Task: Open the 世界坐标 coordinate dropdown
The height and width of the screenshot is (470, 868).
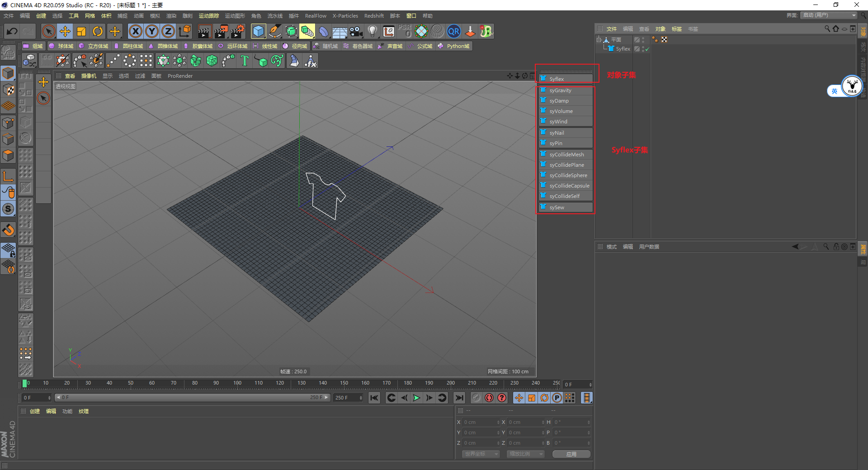Action: pos(481,454)
